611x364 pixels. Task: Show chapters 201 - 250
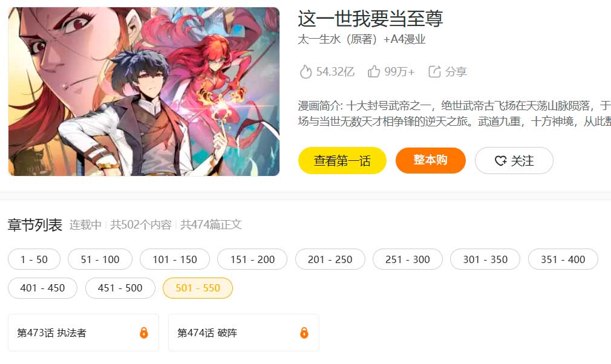coord(330,259)
